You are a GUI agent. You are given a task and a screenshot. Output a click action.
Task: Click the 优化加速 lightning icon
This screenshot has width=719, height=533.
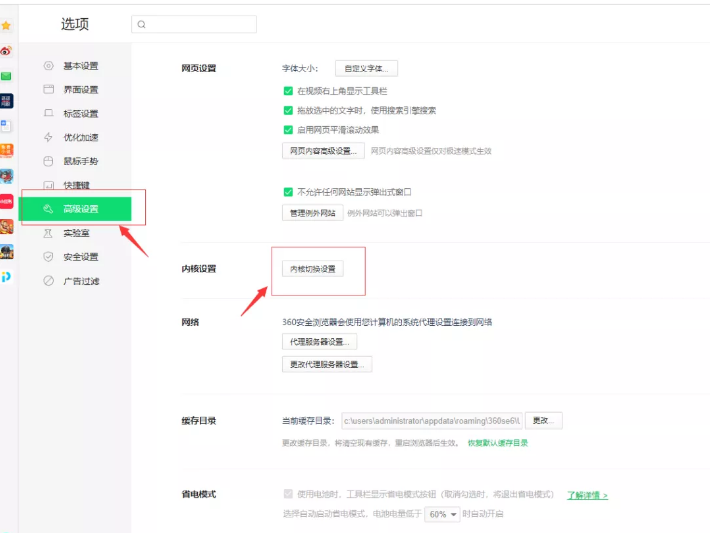coord(48,137)
